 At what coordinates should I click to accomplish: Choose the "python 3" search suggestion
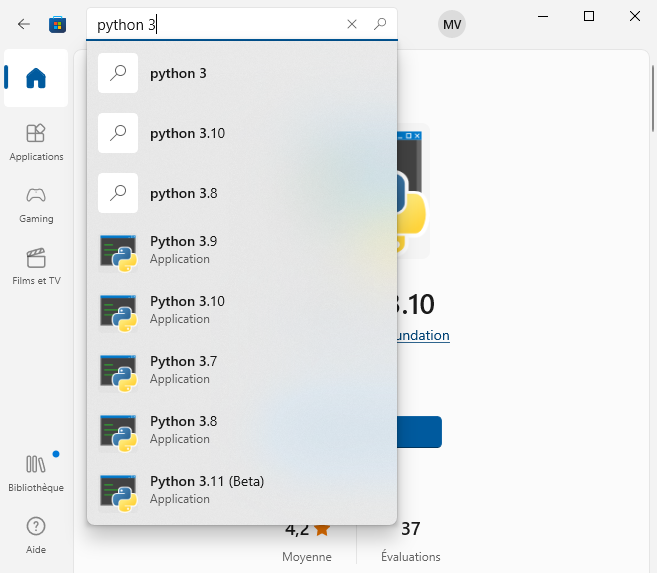pos(242,73)
